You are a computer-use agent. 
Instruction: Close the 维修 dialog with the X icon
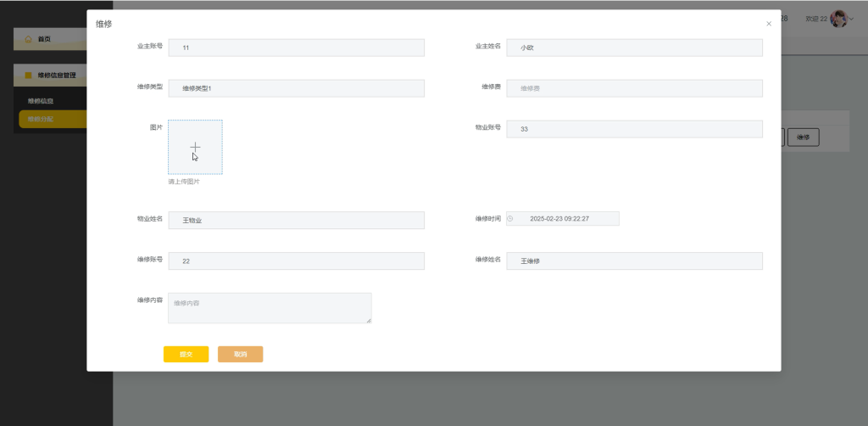coord(769,24)
